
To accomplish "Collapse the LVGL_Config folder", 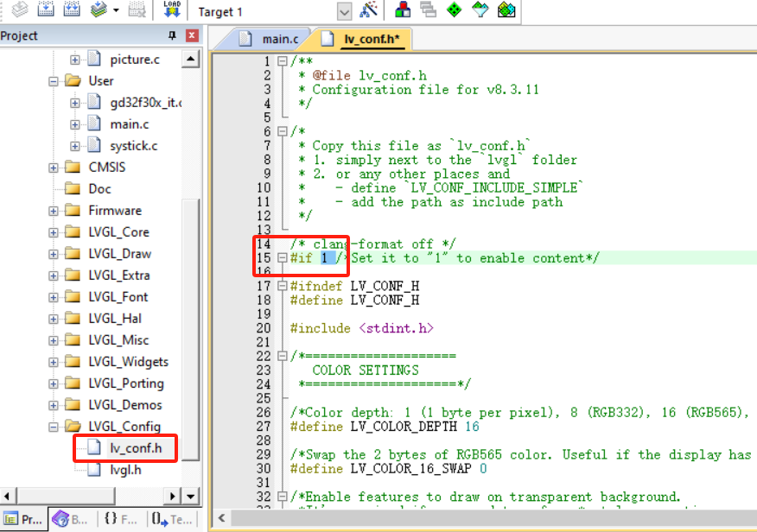I will [x=53, y=427].
